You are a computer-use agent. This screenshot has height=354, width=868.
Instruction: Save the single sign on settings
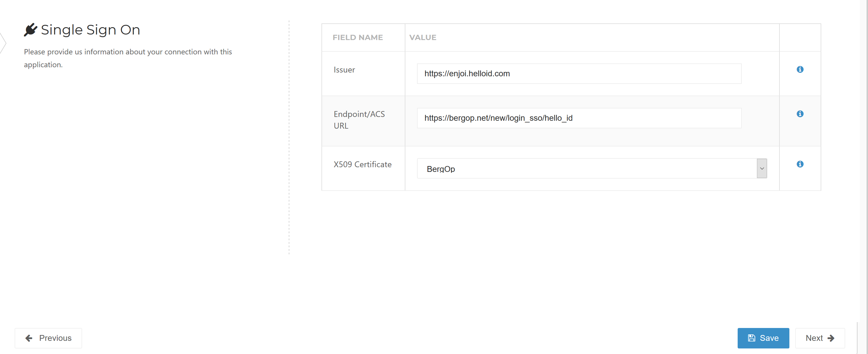pos(763,338)
